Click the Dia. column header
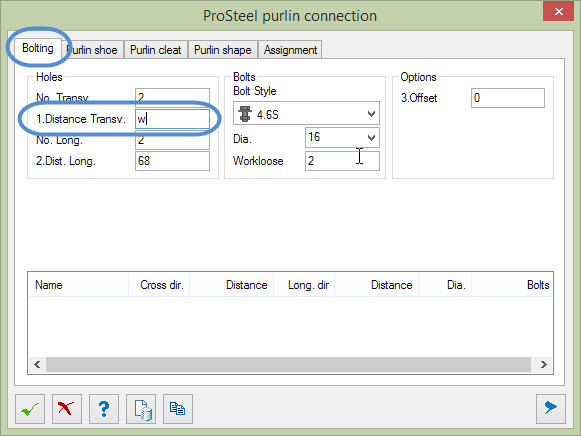 click(445, 285)
